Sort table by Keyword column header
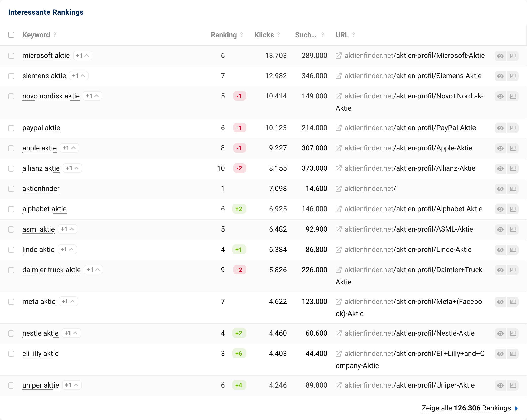This screenshot has width=527, height=420. click(x=36, y=35)
